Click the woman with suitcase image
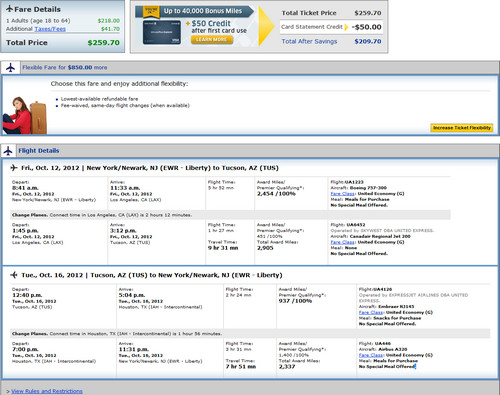Screen dimensions: 500x395 25,115
